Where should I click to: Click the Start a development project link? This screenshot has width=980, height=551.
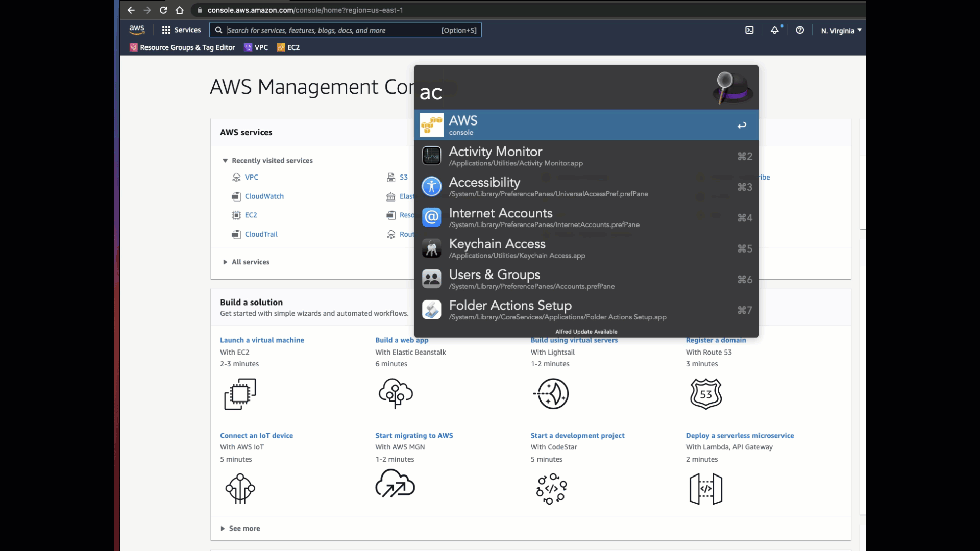(x=577, y=436)
